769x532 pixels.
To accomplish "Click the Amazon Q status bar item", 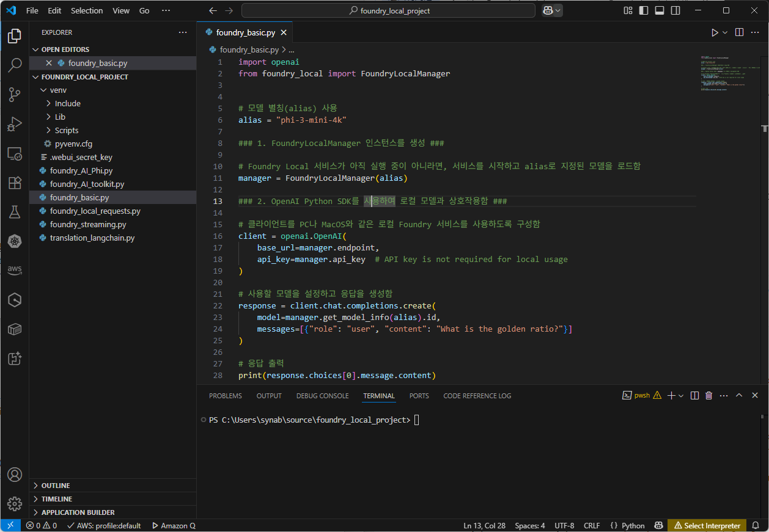I will tap(174, 525).
